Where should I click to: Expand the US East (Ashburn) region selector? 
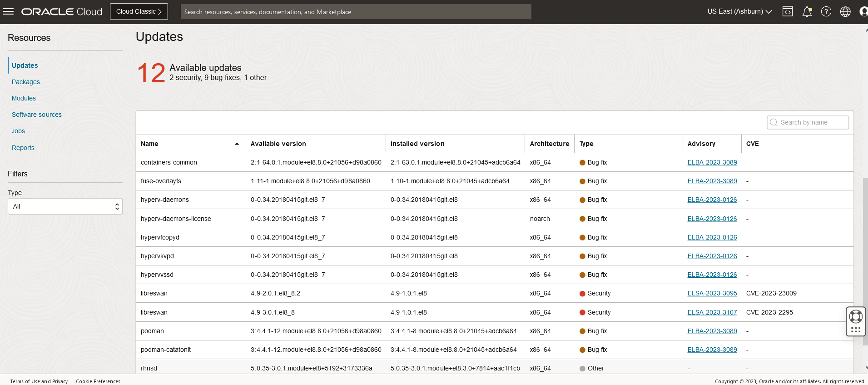739,11
